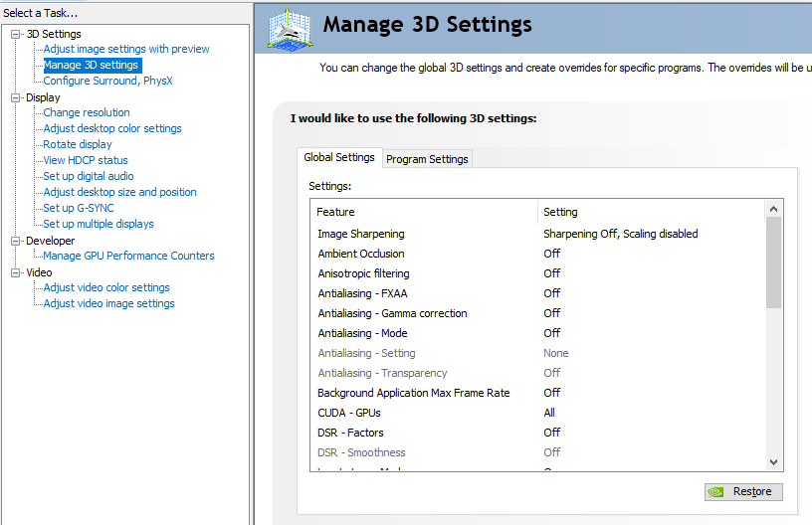Collapse the Video tree node
Screen dimensions: 812x525
tap(16, 272)
